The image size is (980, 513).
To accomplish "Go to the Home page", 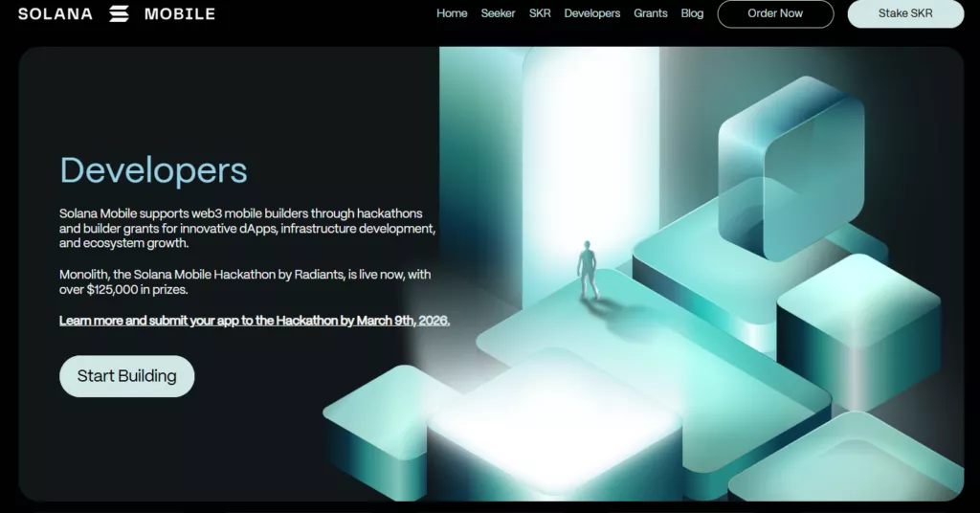I will [452, 13].
